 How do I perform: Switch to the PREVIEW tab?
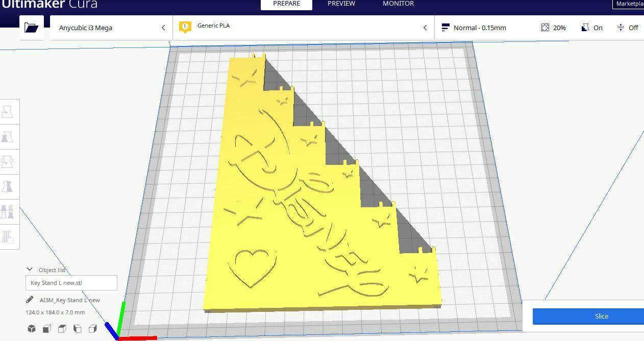[341, 4]
